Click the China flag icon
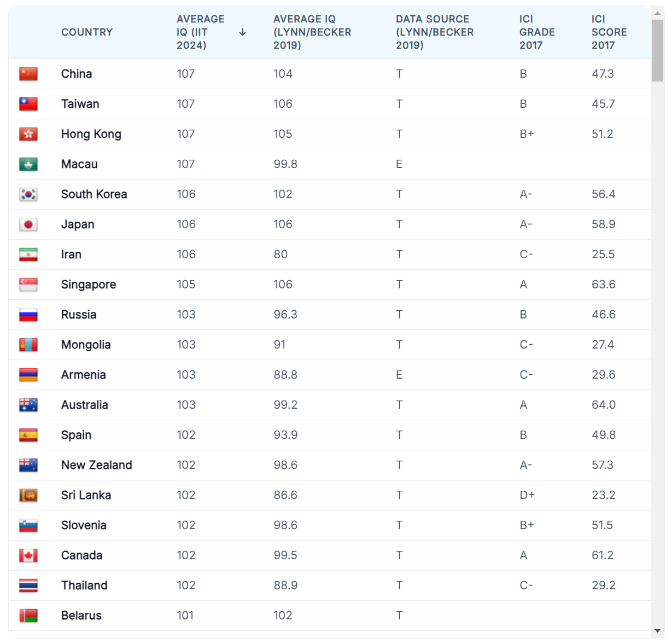 (x=28, y=74)
